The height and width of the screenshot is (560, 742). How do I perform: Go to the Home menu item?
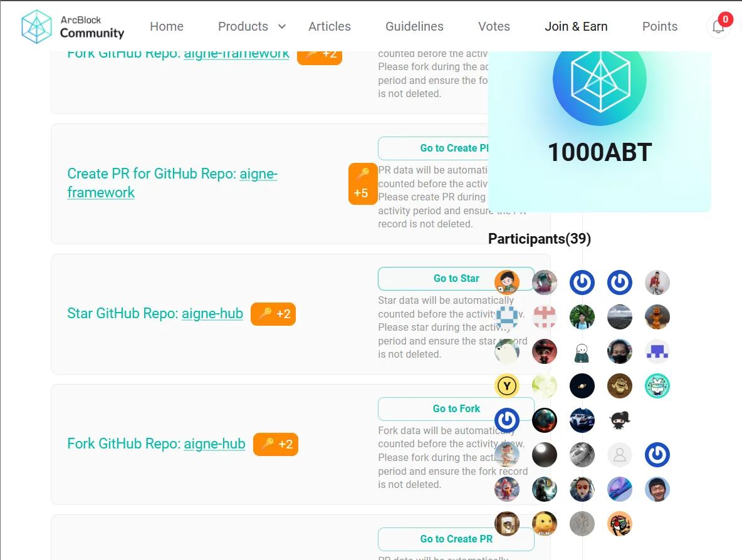(x=167, y=26)
